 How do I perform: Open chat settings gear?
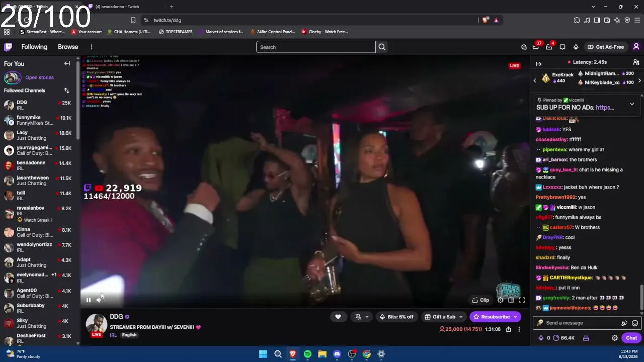click(x=615, y=338)
